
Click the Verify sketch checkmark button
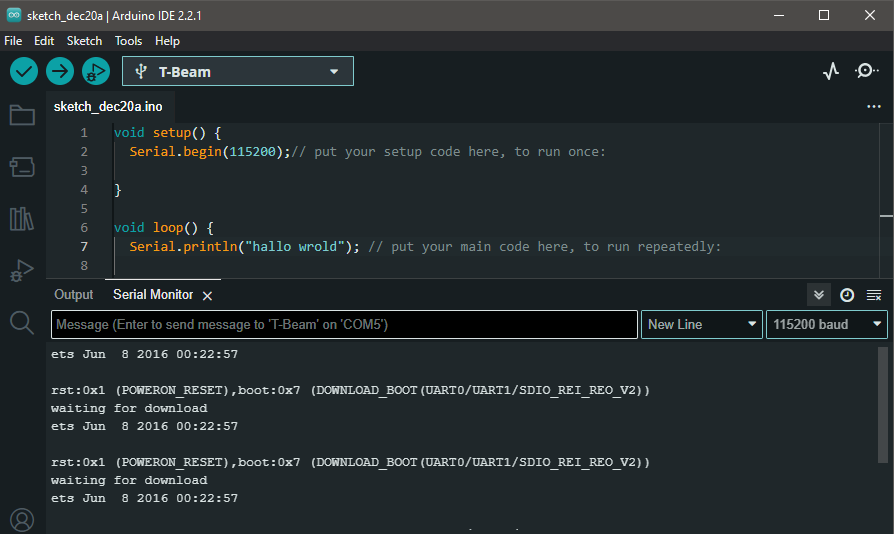[24, 71]
